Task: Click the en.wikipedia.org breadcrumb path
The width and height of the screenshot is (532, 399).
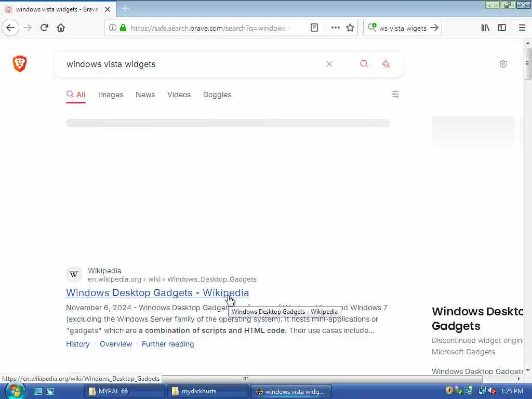Action: (x=172, y=279)
